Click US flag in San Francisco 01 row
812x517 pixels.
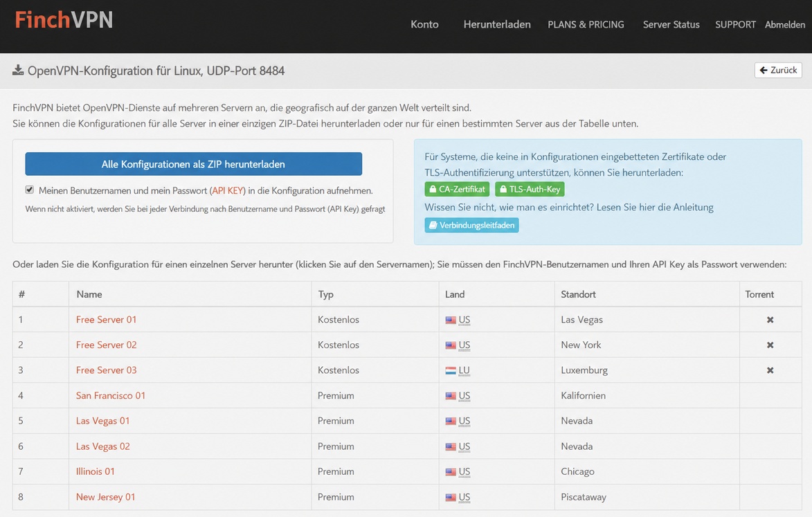(x=451, y=396)
